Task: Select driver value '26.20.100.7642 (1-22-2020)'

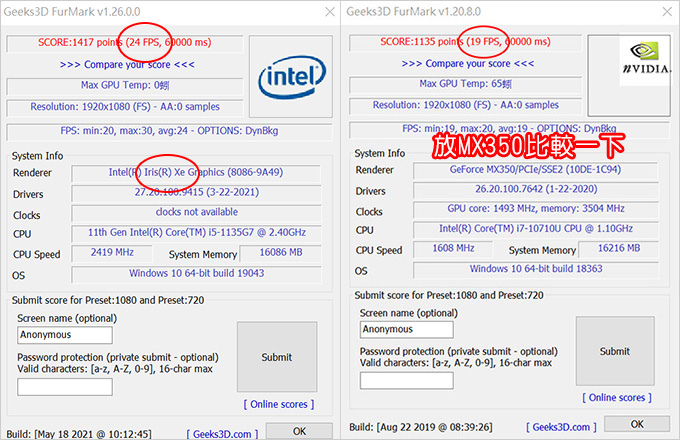Action: click(x=536, y=189)
